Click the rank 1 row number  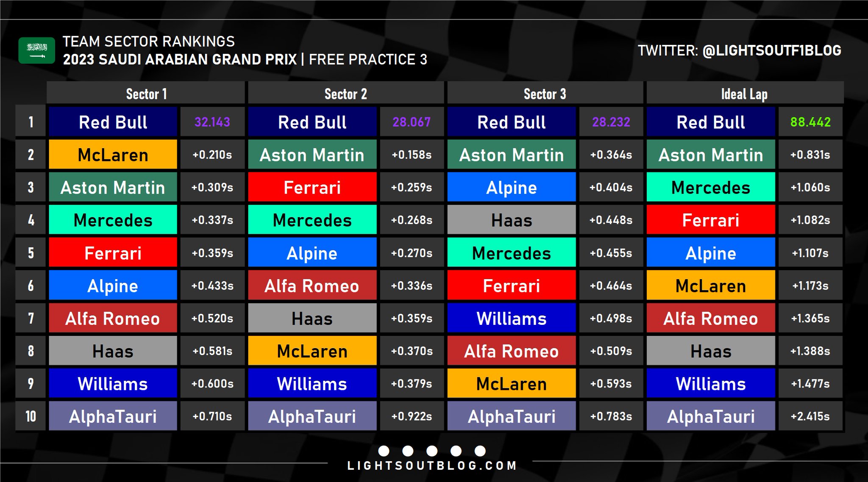coord(31,122)
